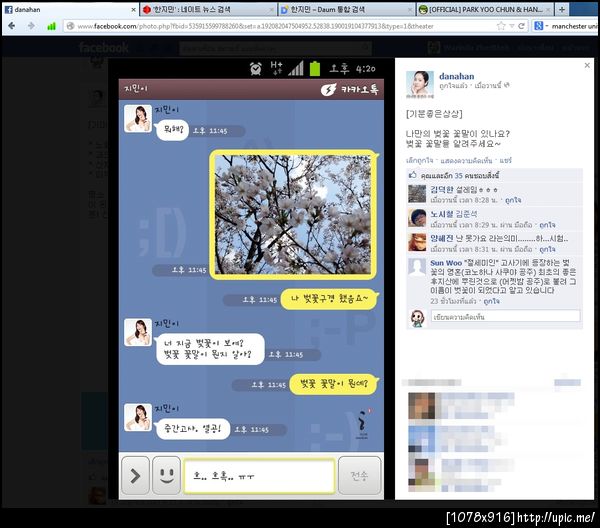
Task: Bookmark page with the star icon
Action: click(x=501, y=26)
